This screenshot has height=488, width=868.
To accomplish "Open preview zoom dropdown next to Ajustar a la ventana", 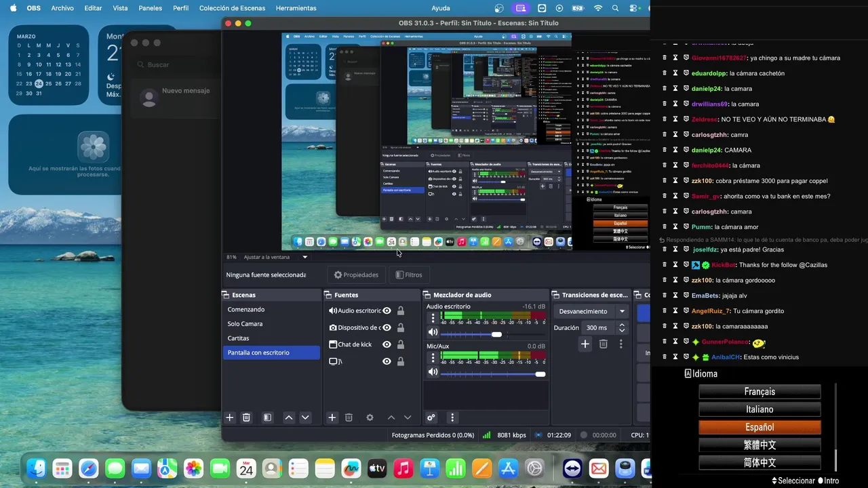I will [304, 257].
